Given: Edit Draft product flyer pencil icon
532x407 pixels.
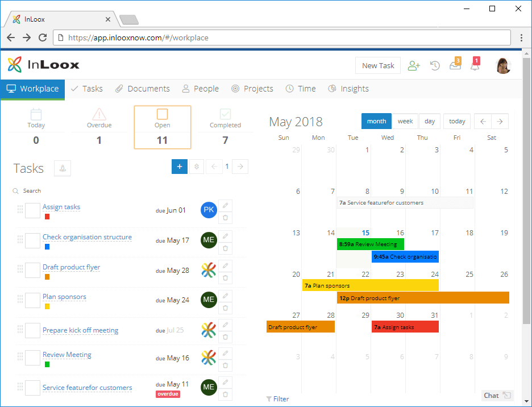Looking at the screenshot, I should click(225, 266).
